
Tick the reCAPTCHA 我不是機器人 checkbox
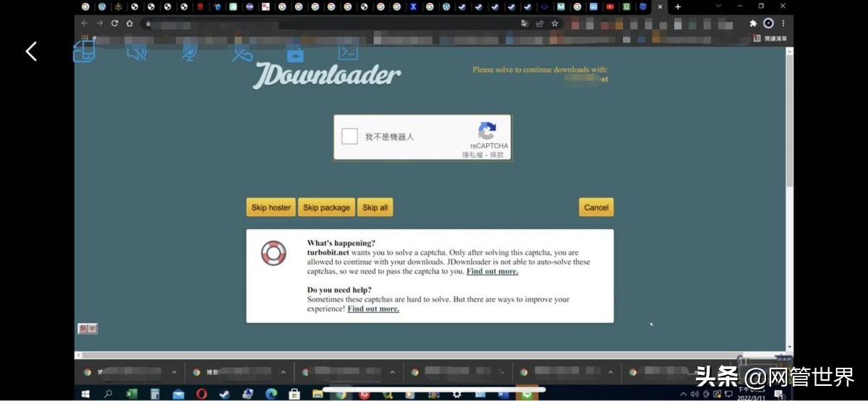(x=350, y=137)
